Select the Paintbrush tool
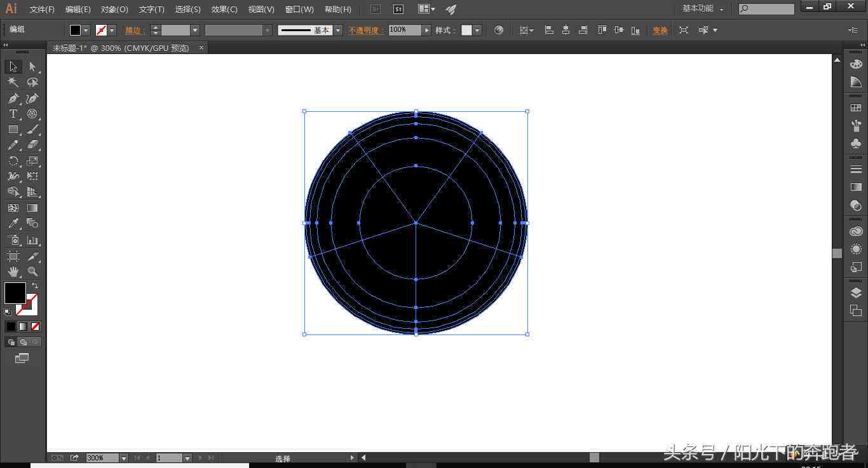This screenshot has height=468, width=868. tap(32, 129)
